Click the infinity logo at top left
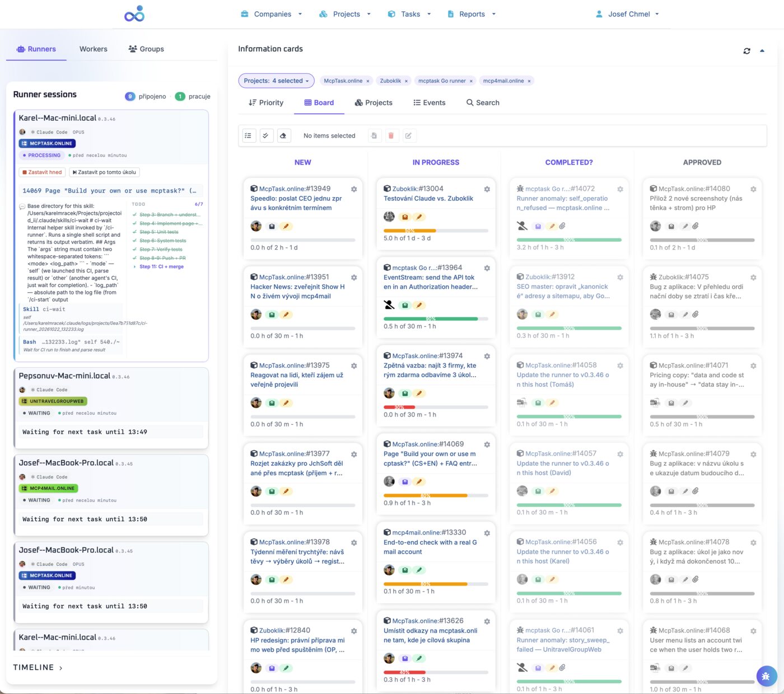The width and height of the screenshot is (784, 694). [x=134, y=14]
